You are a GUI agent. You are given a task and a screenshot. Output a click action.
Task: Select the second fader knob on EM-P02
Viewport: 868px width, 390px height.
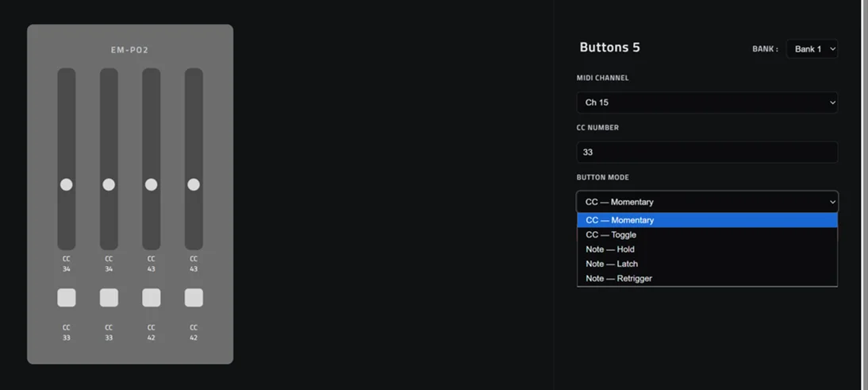pos(109,184)
